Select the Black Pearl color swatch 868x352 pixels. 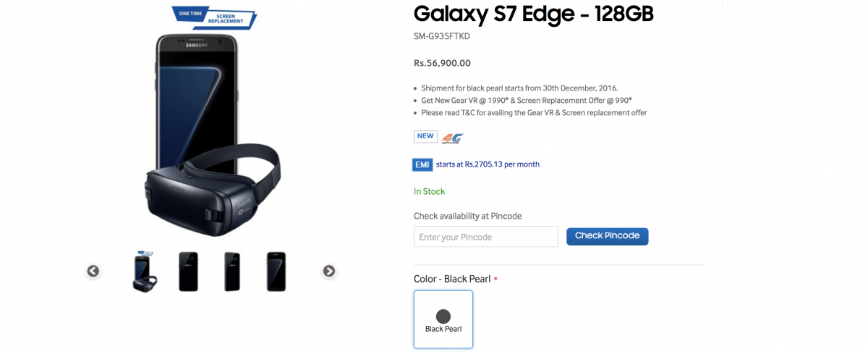pos(443,319)
